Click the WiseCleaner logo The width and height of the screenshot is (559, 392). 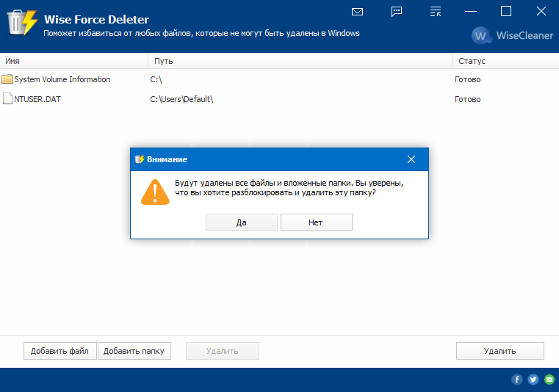click(x=512, y=35)
